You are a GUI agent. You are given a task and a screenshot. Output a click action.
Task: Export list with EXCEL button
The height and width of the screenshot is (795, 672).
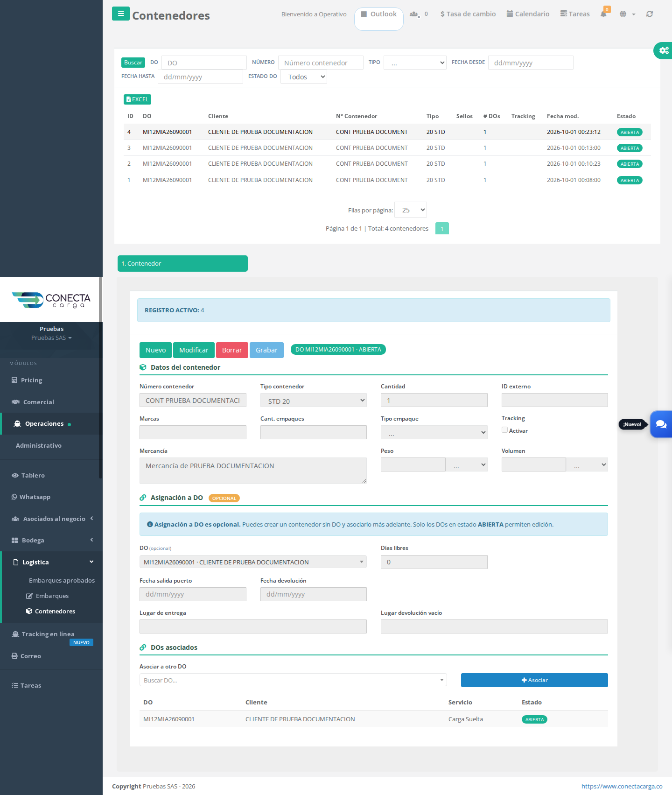[137, 99]
